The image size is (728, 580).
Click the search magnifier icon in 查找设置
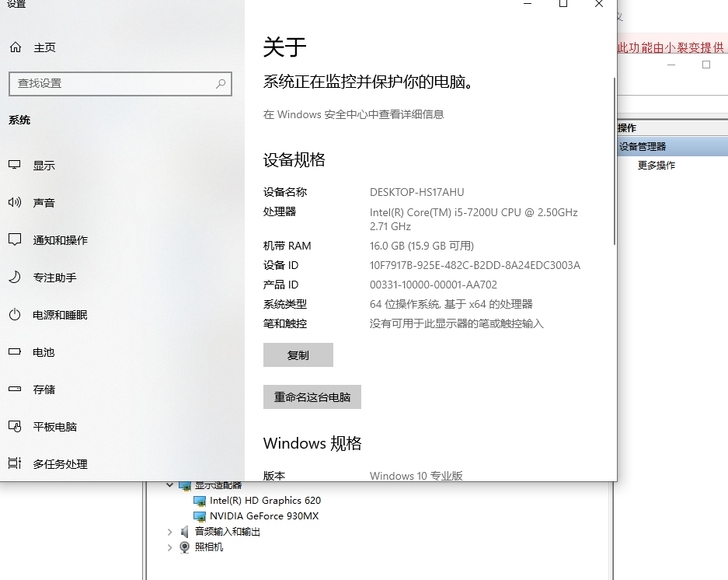point(221,84)
